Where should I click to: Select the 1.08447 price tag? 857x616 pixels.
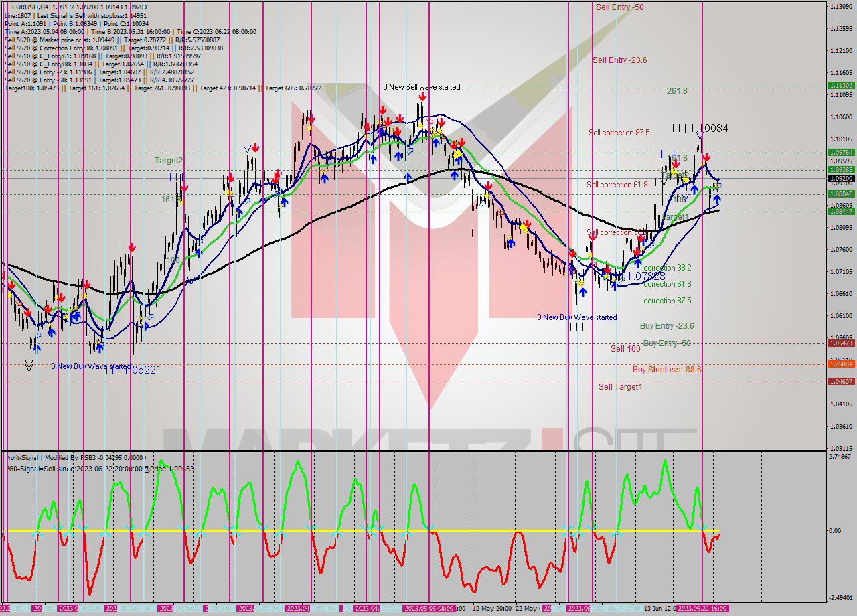tap(841, 211)
